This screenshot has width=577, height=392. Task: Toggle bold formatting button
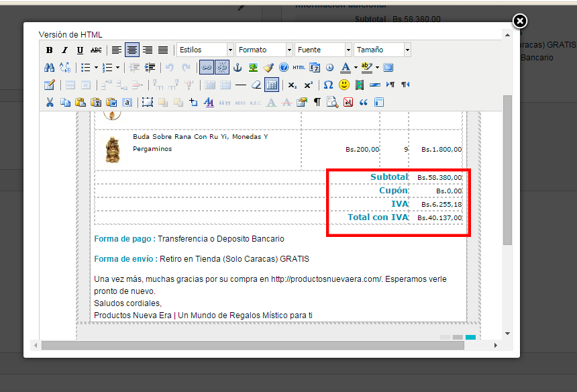[49, 50]
